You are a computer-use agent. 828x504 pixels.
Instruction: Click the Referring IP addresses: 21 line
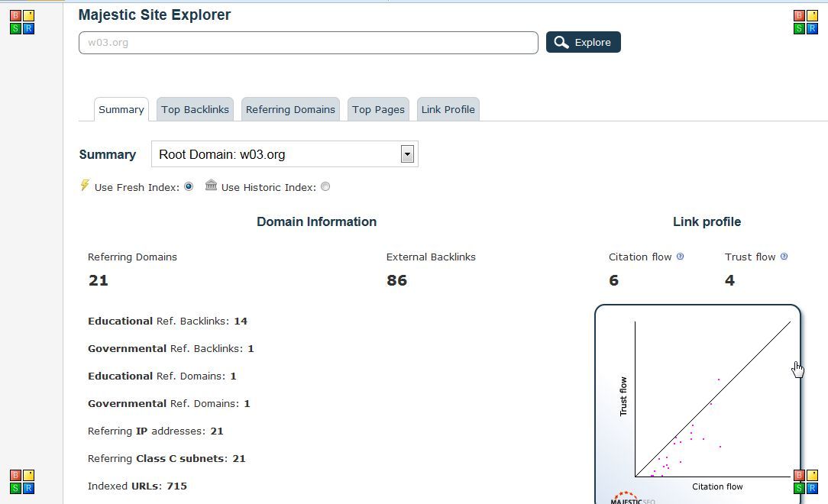tap(156, 431)
